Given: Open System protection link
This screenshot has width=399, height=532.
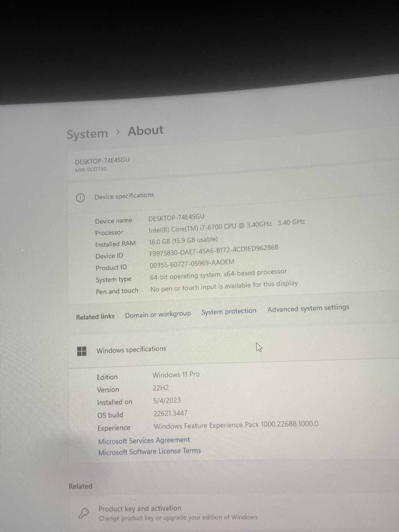Looking at the screenshot, I should pyautogui.click(x=229, y=311).
